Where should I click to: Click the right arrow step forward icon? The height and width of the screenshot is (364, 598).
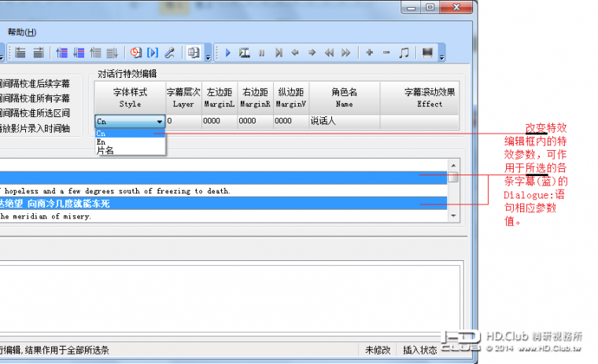point(312,53)
